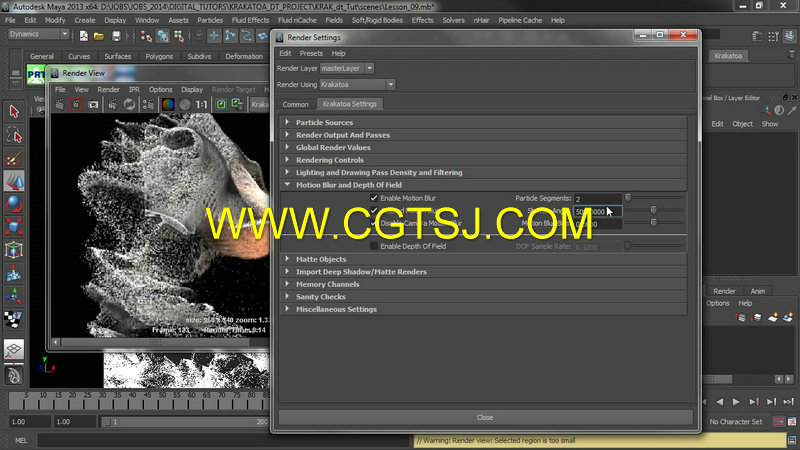Click the Particle Segments value field
The width and height of the screenshot is (800, 450).
pyautogui.click(x=597, y=198)
